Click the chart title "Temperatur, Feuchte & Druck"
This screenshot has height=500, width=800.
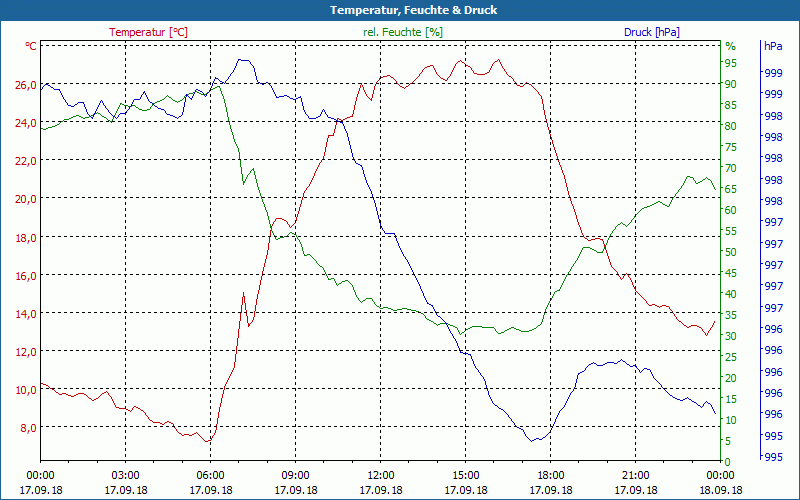pyautogui.click(x=413, y=10)
